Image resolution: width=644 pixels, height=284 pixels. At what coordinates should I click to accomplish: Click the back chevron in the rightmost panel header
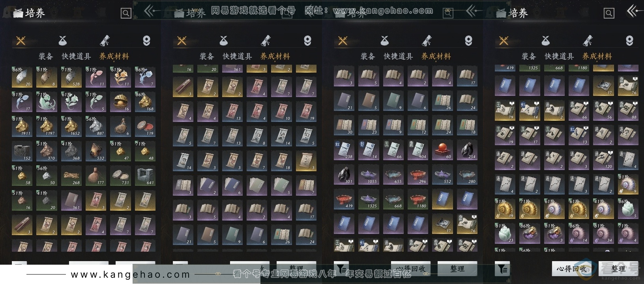pyautogui.click(x=633, y=11)
